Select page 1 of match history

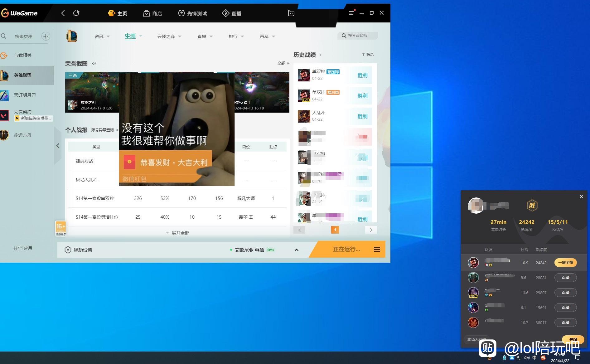pos(335,230)
